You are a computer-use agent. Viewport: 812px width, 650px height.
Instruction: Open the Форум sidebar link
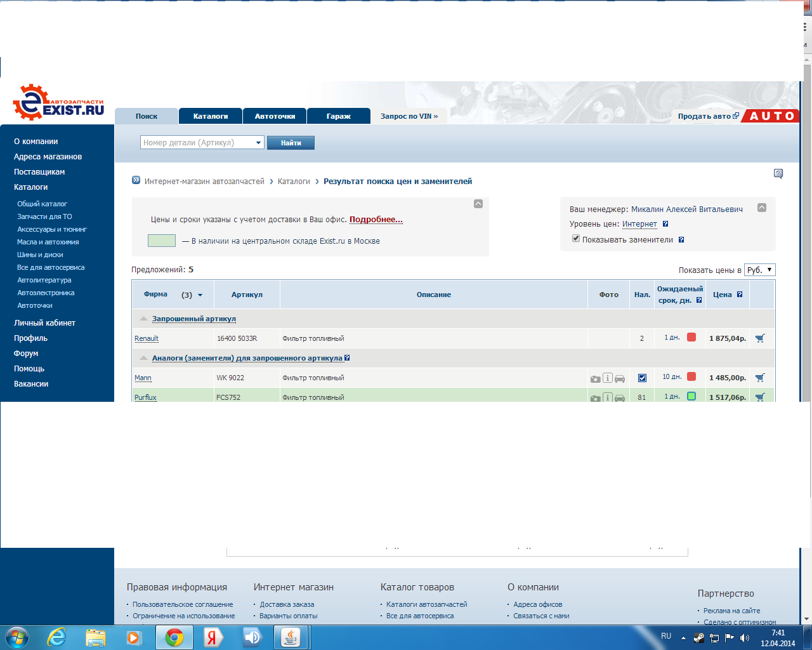click(26, 354)
